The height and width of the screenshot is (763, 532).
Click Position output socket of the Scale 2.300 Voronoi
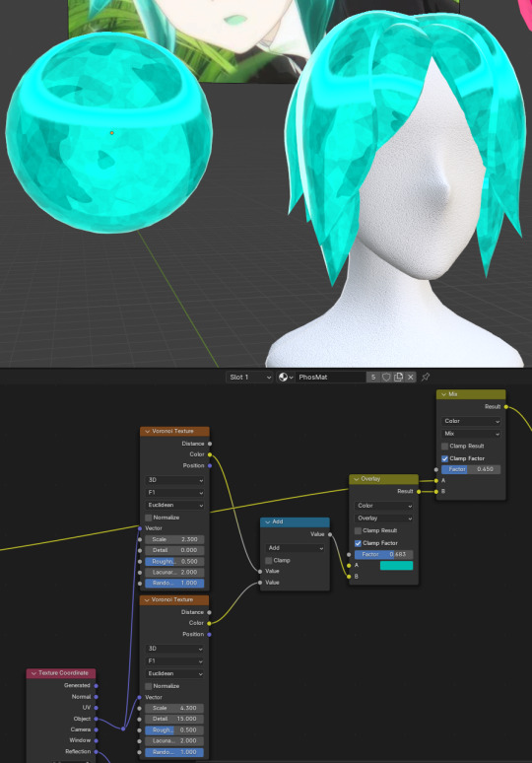coord(210,465)
